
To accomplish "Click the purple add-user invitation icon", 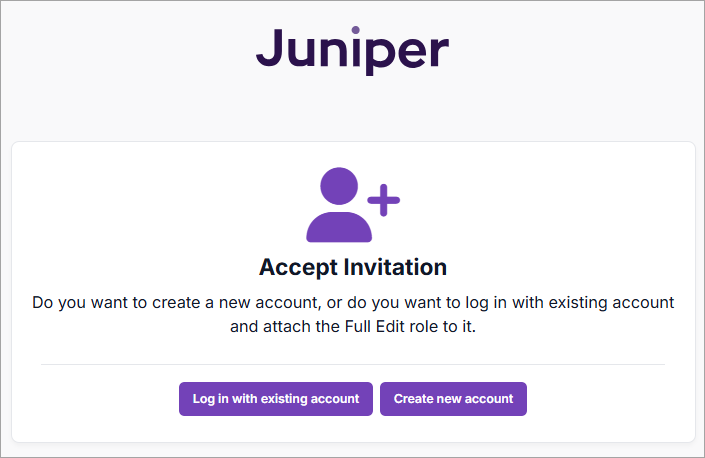I will pos(351,204).
